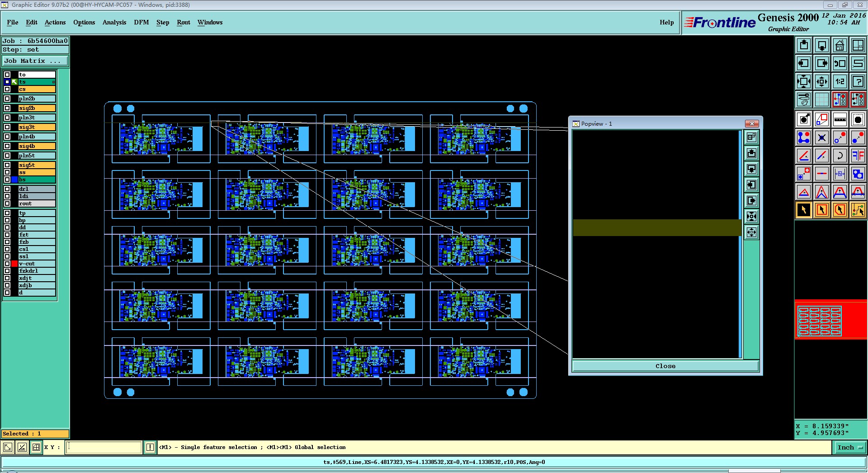Select the polygon-area select arrow tool

click(840, 210)
